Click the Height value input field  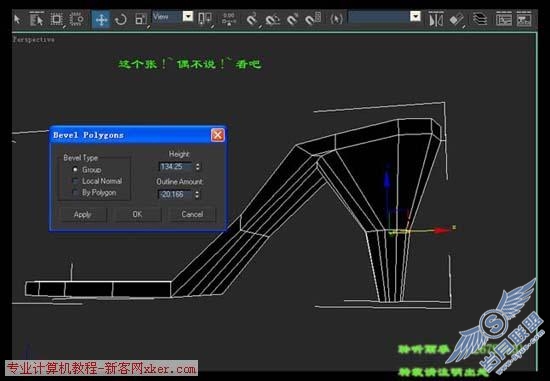click(176, 167)
